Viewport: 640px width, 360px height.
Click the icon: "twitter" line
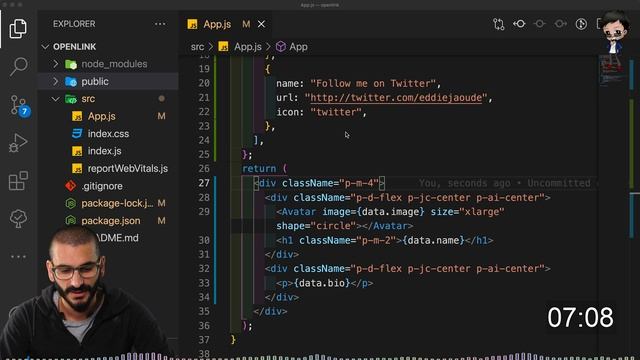point(321,112)
